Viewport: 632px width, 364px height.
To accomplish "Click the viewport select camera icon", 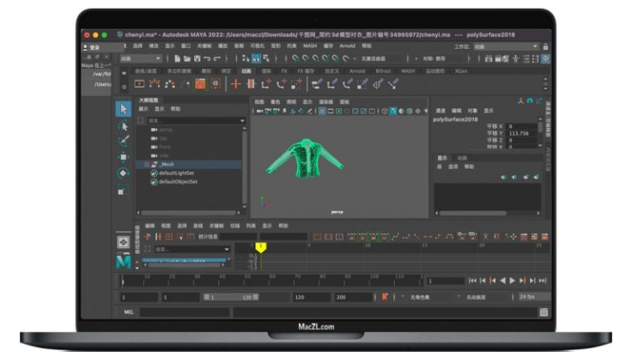I will point(259,112).
